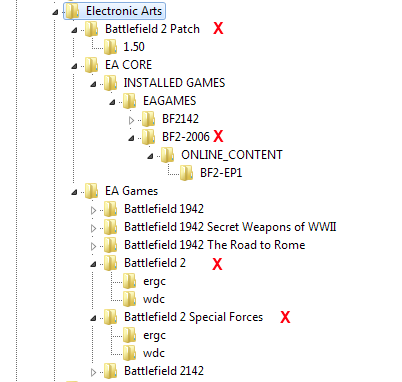Expand the Battlefield 1942 arrow
This screenshot has width=402, height=382.
(x=93, y=210)
